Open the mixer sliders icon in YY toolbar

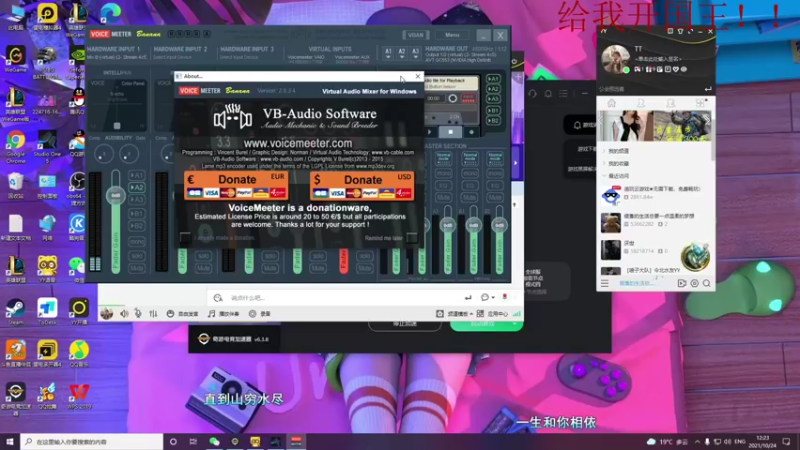click(x=154, y=314)
